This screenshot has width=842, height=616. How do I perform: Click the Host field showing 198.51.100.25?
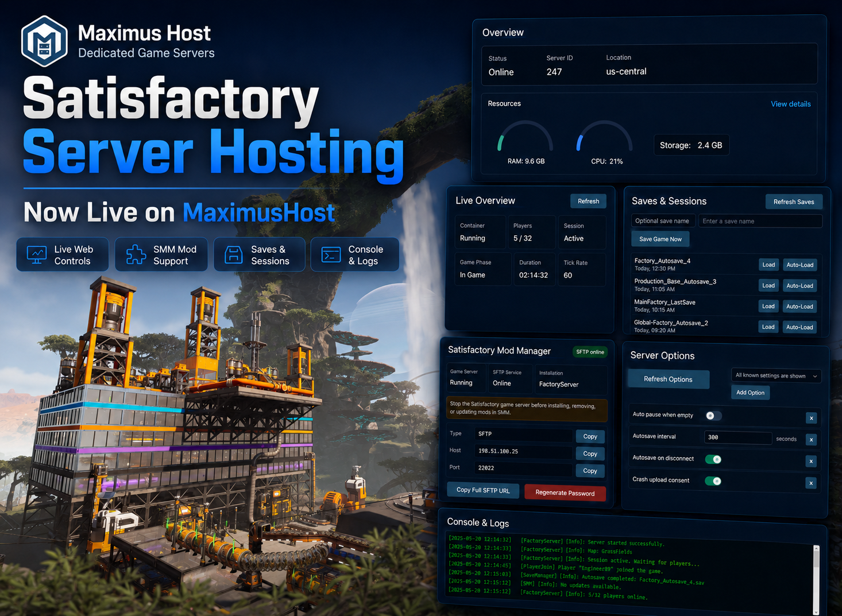(x=524, y=451)
